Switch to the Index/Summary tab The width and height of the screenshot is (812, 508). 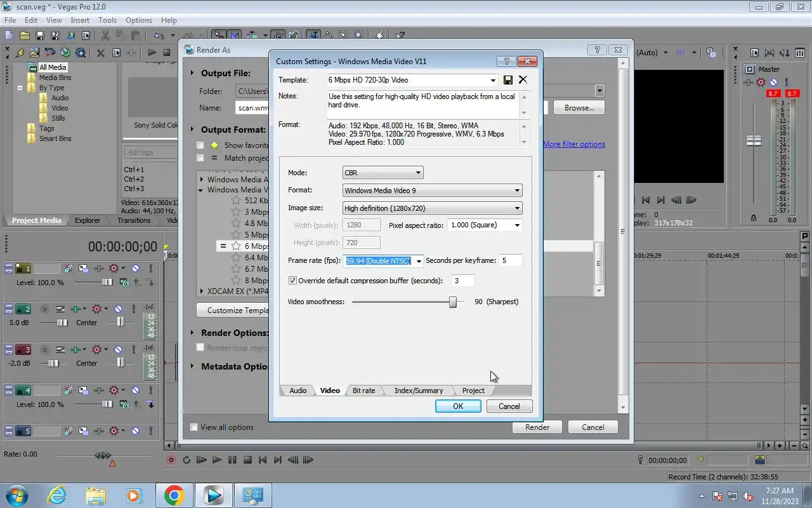tap(419, 391)
